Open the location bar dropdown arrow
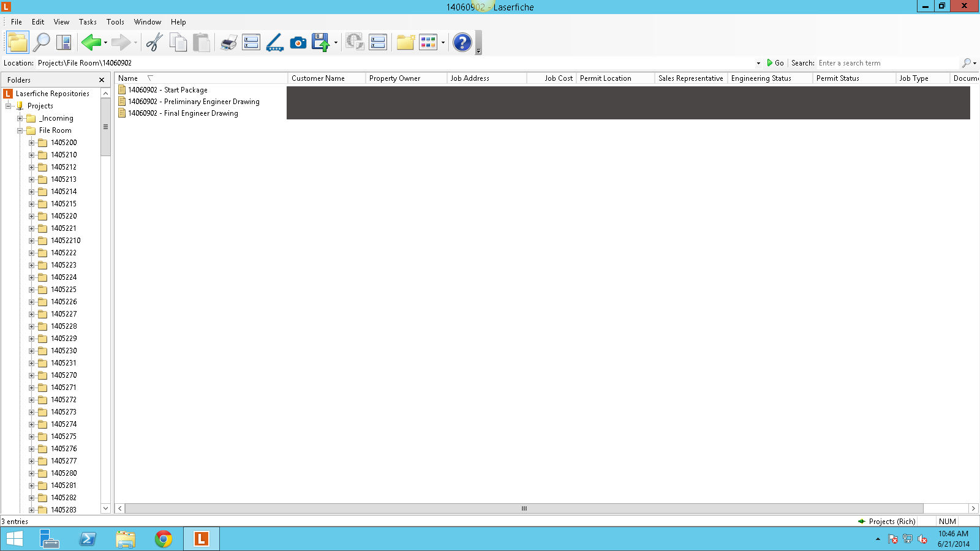This screenshot has width=980, height=551. click(x=758, y=63)
